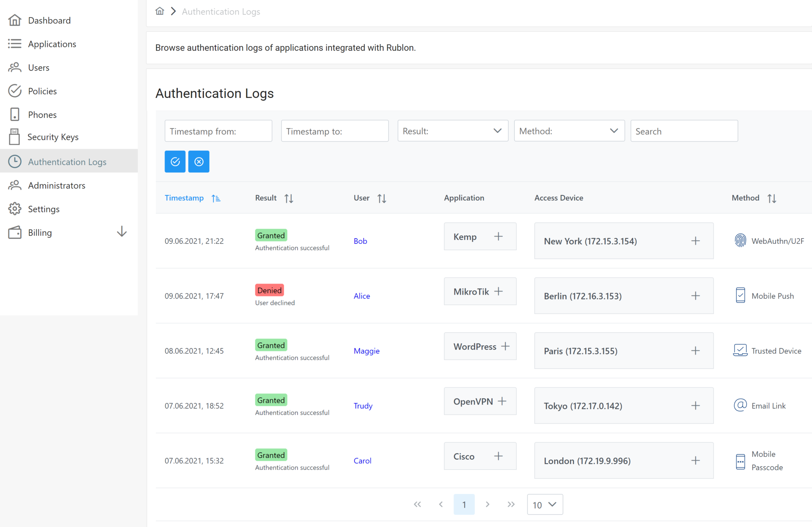Go to the last page of results
The height and width of the screenshot is (527, 812).
[511, 504]
